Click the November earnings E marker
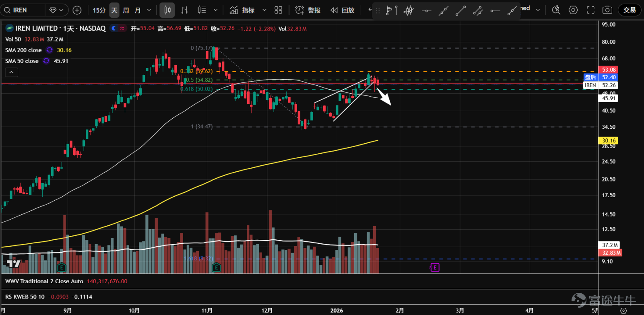The height and width of the screenshot is (315, 644). [217, 267]
